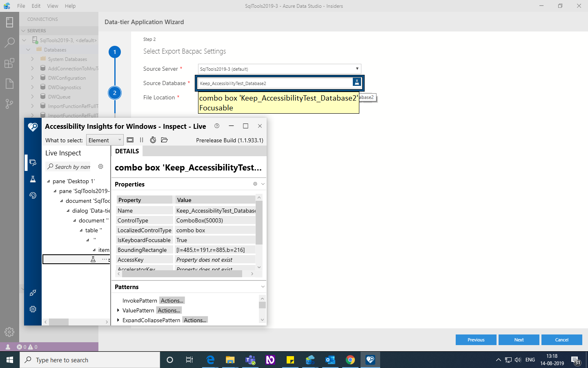Open the Color Contrast analyzer palette icon
The width and height of the screenshot is (588, 368).
tap(33, 195)
